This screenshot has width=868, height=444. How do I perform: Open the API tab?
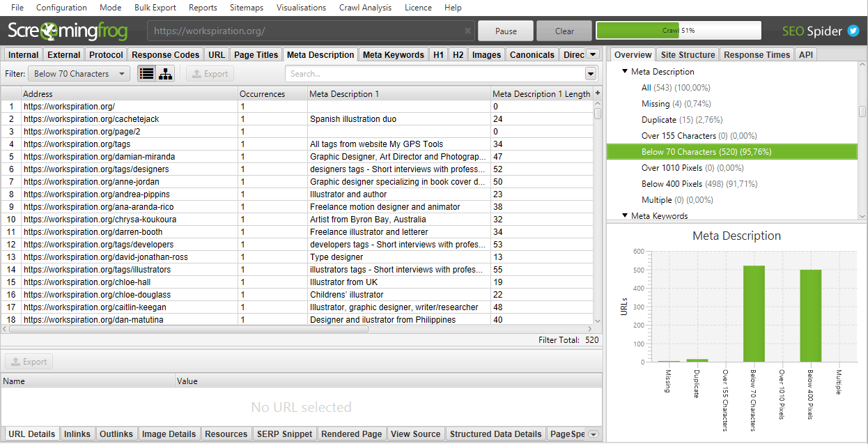[x=805, y=54]
